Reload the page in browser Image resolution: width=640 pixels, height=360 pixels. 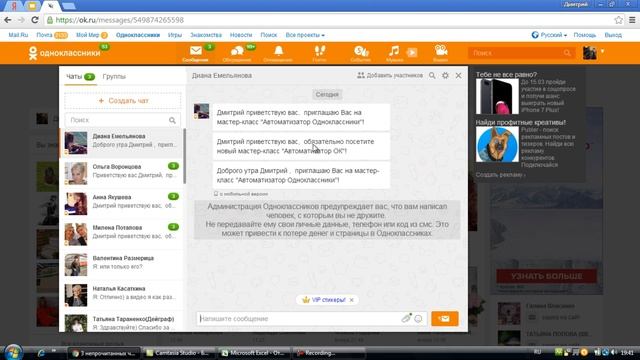(x=35, y=20)
